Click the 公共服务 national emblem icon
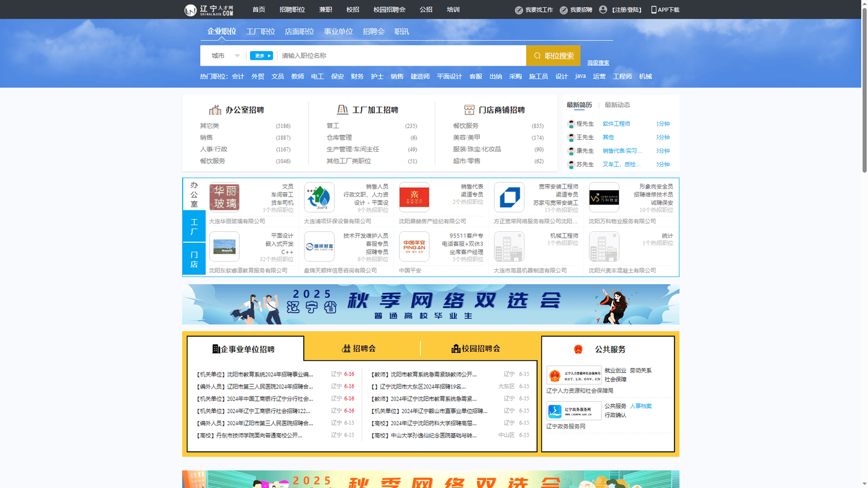This screenshot has width=868, height=488. 578,349
